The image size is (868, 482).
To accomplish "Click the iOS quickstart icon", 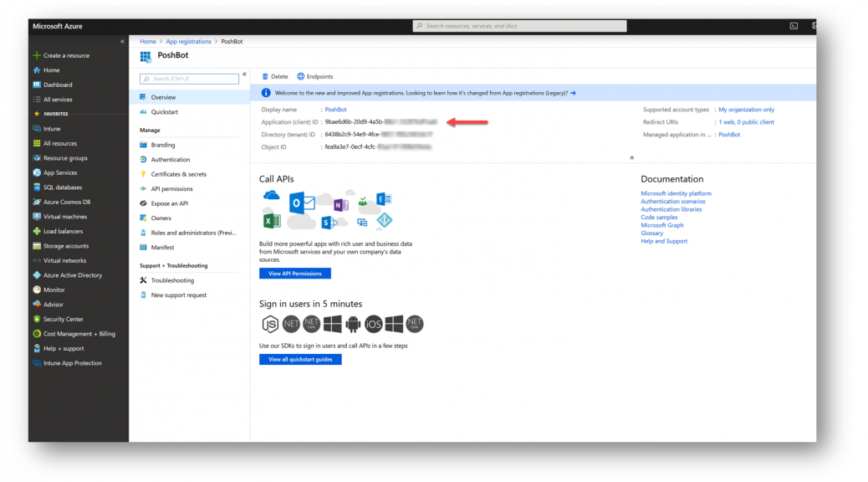I will [374, 324].
